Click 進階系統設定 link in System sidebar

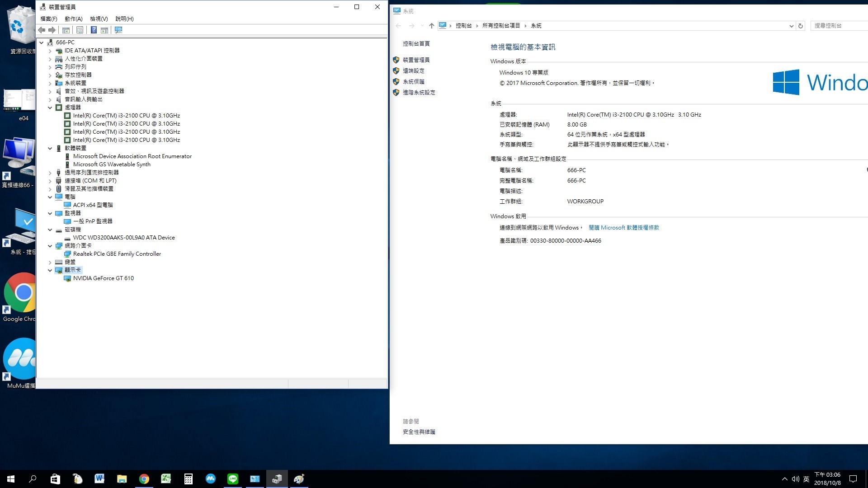(x=419, y=93)
